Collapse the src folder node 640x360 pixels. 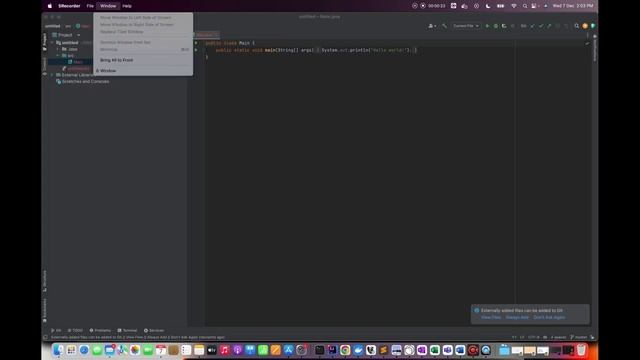(x=58, y=56)
